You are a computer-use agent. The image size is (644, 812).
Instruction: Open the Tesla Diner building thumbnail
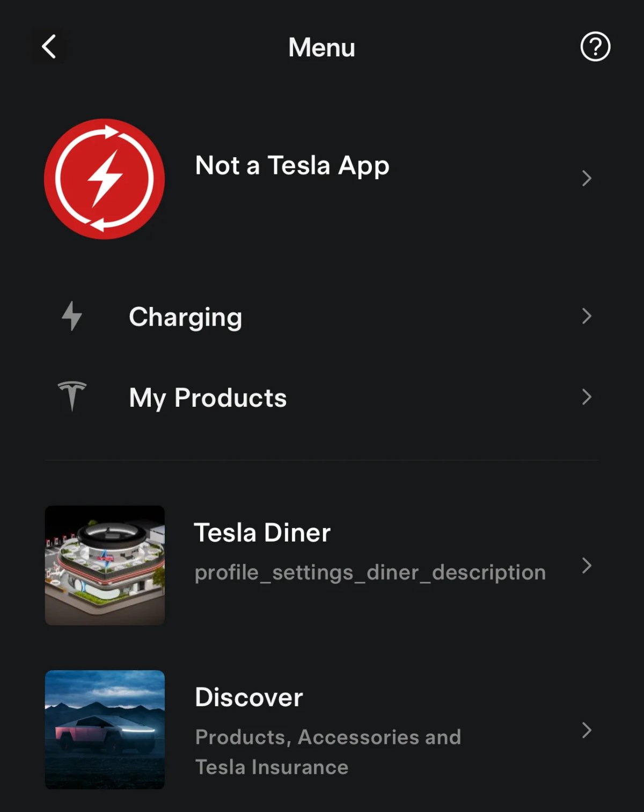(x=105, y=565)
